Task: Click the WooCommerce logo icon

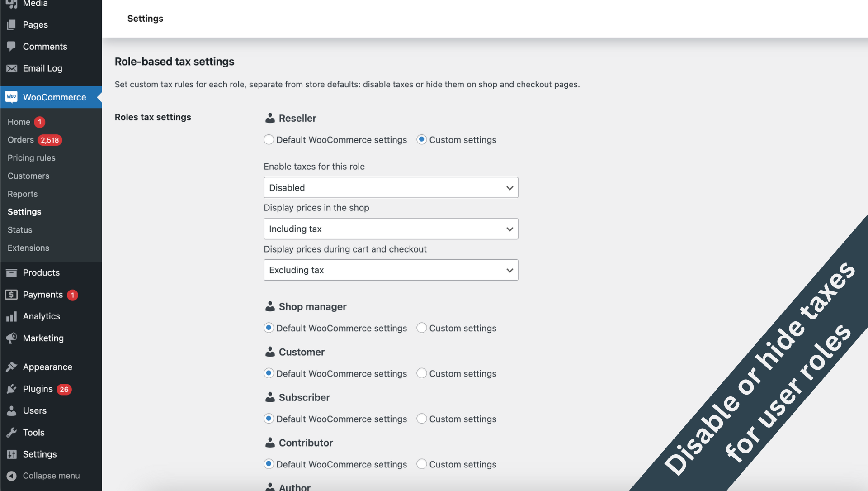Action: coord(11,97)
